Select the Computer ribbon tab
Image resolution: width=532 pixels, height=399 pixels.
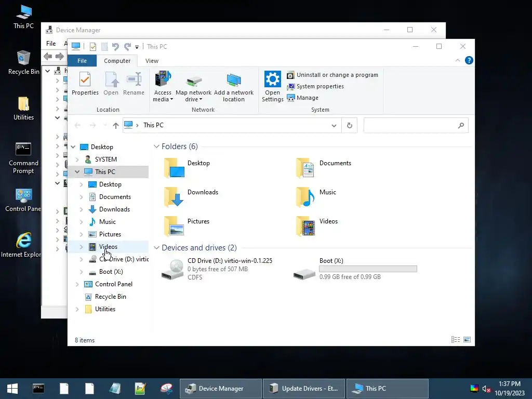(117, 61)
